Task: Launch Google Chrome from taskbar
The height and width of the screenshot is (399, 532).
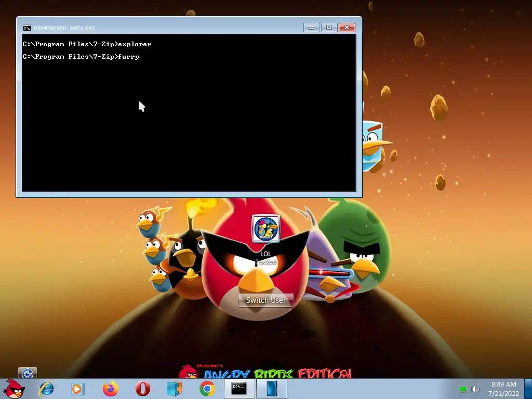Action: pyautogui.click(x=207, y=389)
